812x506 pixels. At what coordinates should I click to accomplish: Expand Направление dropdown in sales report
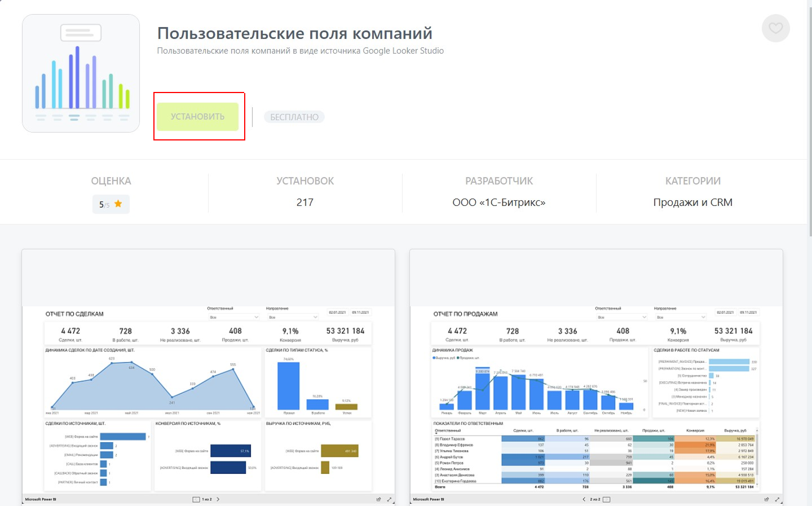point(680,317)
